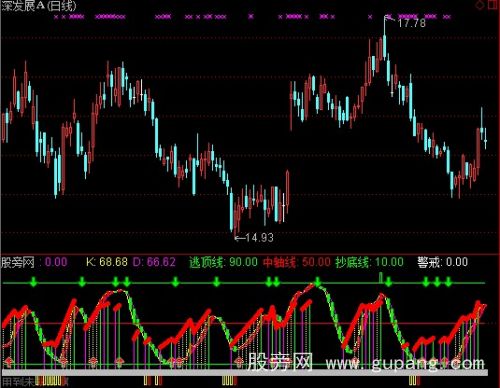
Task: Select the 14.93 low price label
Action: click(259, 238)
